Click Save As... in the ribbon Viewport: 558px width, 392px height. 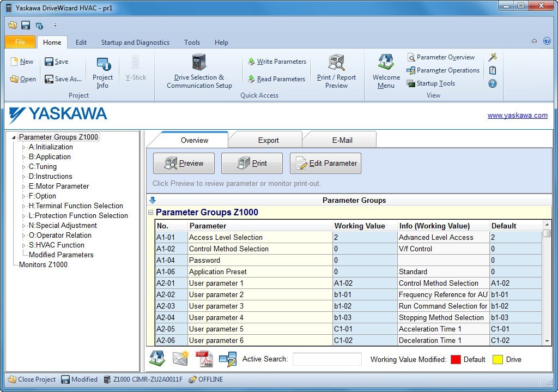[x=63, y=79]
